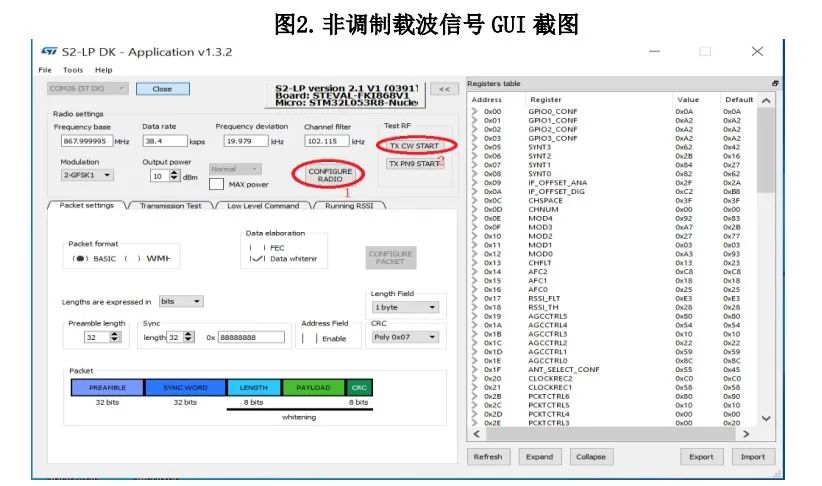Click the Output power stepper arrows
This screenshot has height=486, width=822.
coord(174,176)
